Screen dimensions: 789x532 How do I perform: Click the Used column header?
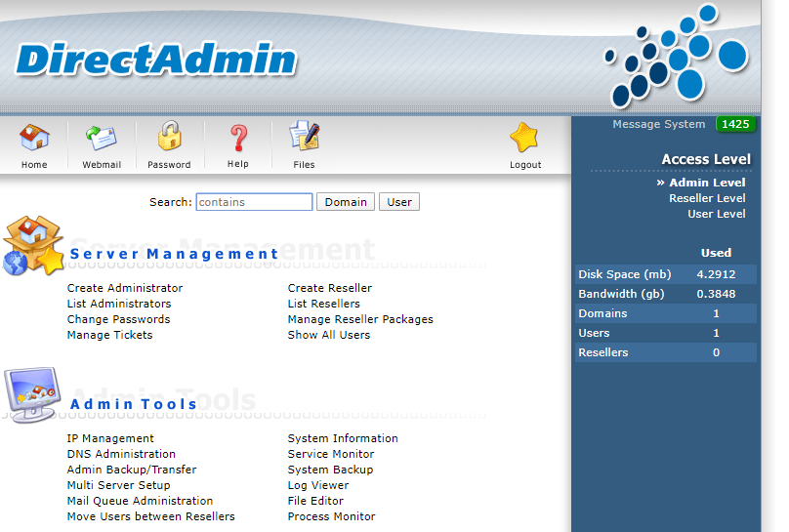(x=716, y=253)
